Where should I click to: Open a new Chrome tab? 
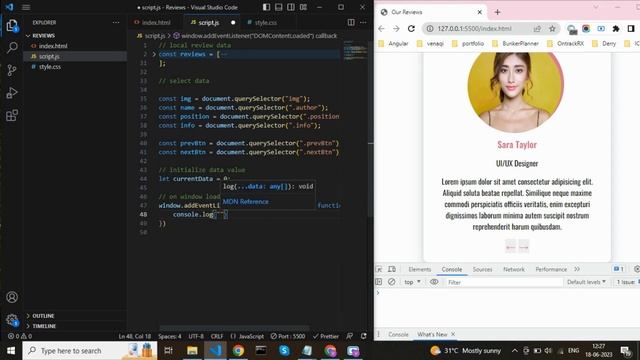coord(497,12)
